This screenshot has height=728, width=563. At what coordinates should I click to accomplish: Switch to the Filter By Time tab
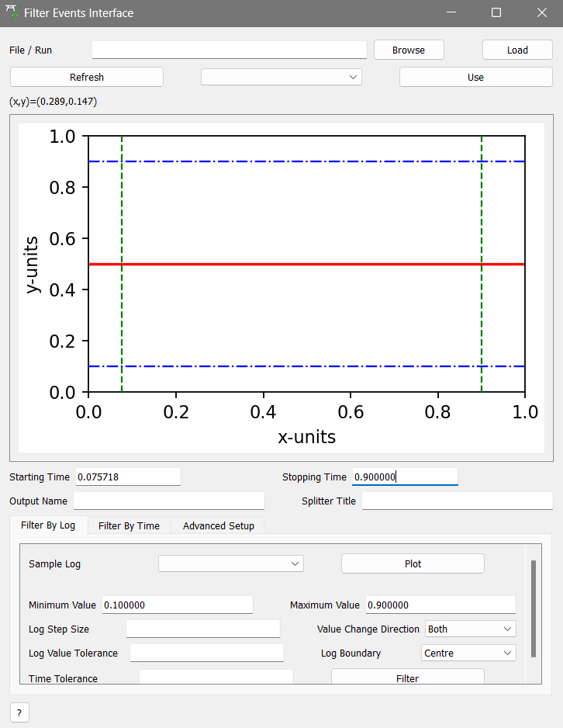coord(129,525)
